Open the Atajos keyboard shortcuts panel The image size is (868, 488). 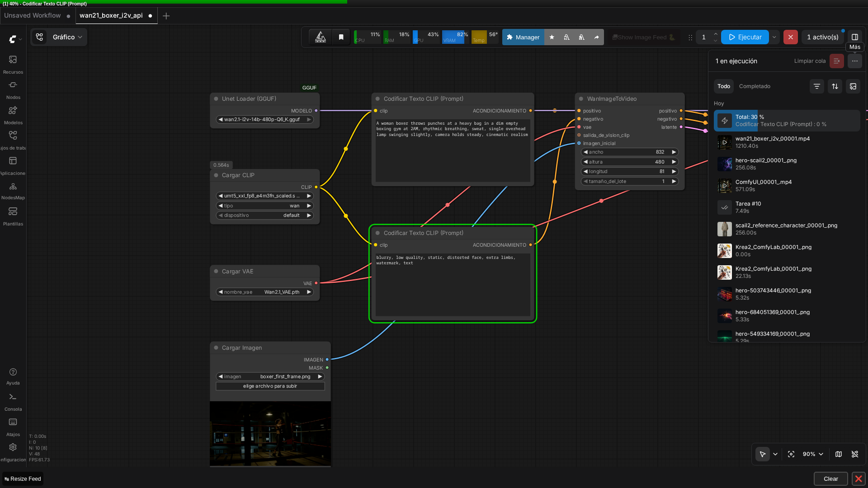pos(13,427)
